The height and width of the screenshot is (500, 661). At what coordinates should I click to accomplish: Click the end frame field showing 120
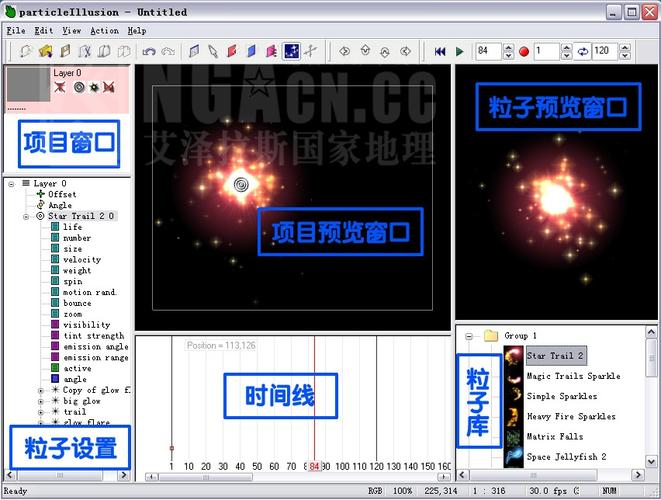605,51
